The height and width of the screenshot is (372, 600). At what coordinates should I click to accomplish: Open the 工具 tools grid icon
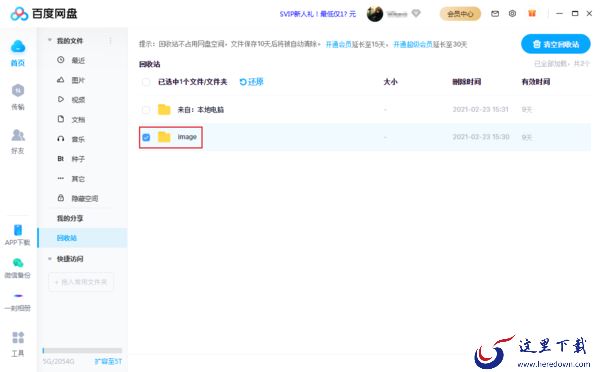click(x=18, y=338)
